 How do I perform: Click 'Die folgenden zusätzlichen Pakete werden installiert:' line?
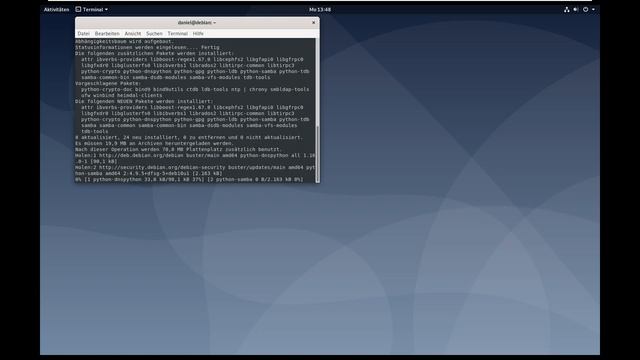tap(154, 53)
